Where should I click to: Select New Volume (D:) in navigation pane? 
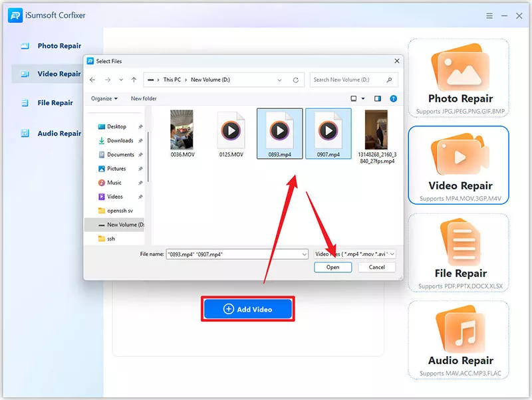click(114, 225)
